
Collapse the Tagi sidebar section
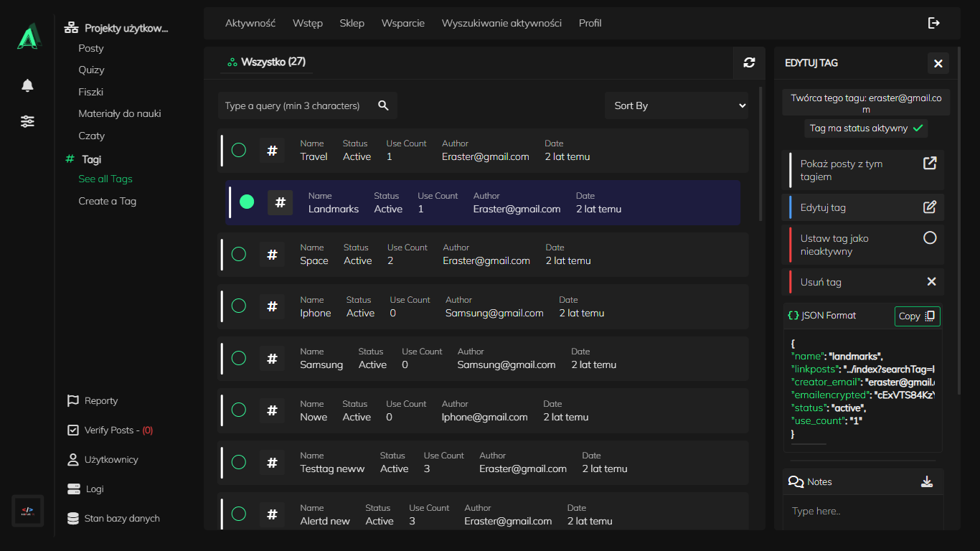pyautogui.click(x=91, y=159)
